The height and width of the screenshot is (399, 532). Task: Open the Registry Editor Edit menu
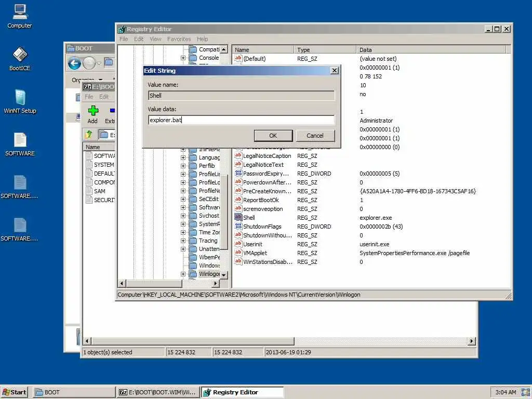139,39
